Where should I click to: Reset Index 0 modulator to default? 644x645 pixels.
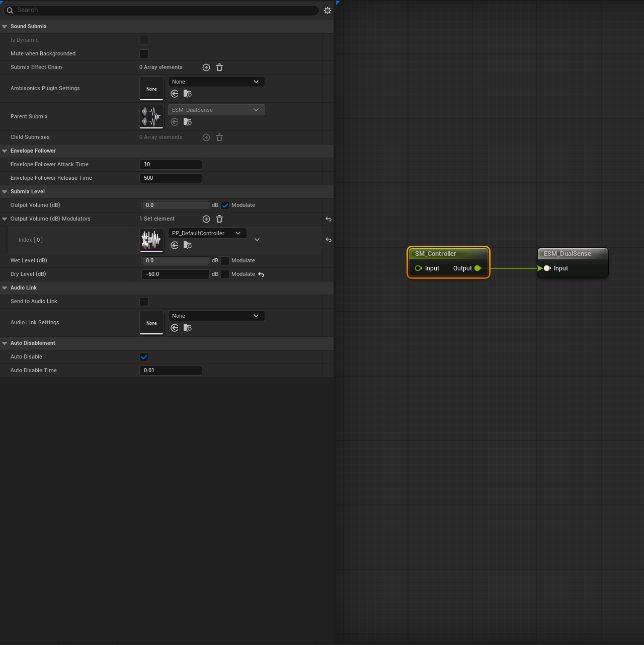(x=329, y=240)
